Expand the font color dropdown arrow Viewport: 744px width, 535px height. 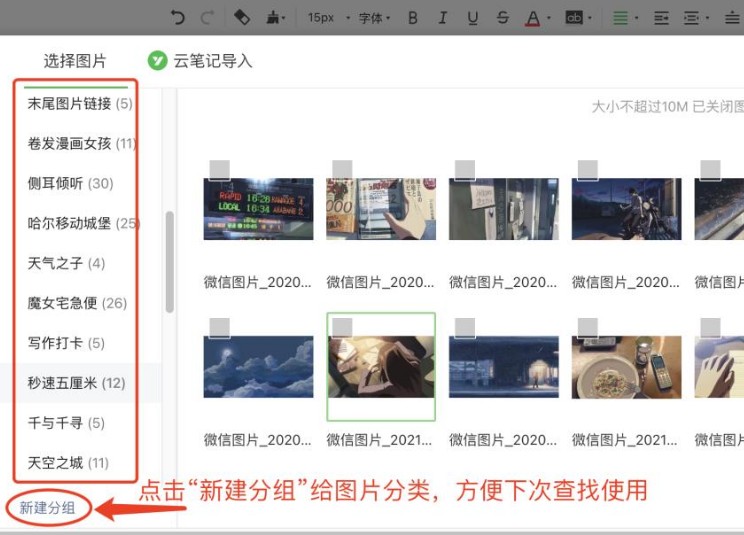coord(549,18)
